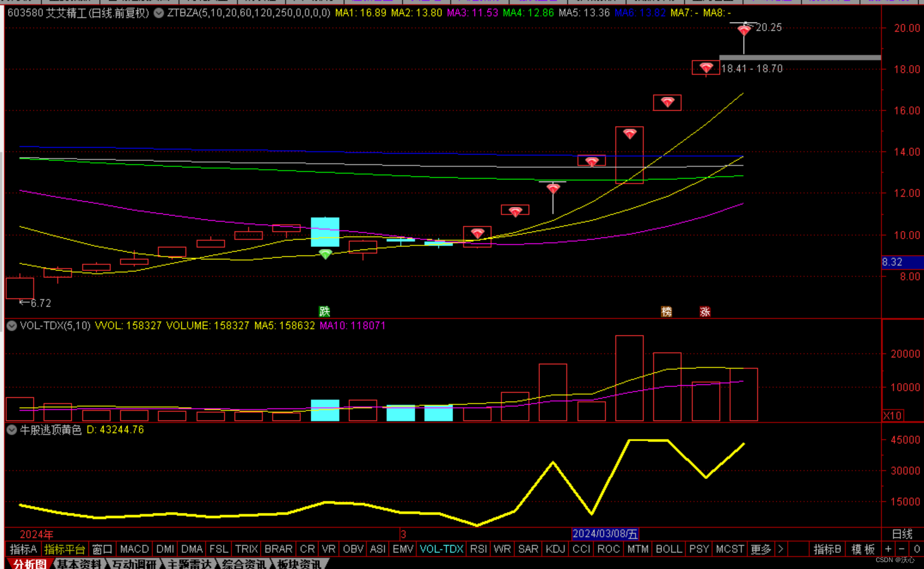Click the 2024/03/08/五 date label
924x569 pixels.
pos(605,534)
